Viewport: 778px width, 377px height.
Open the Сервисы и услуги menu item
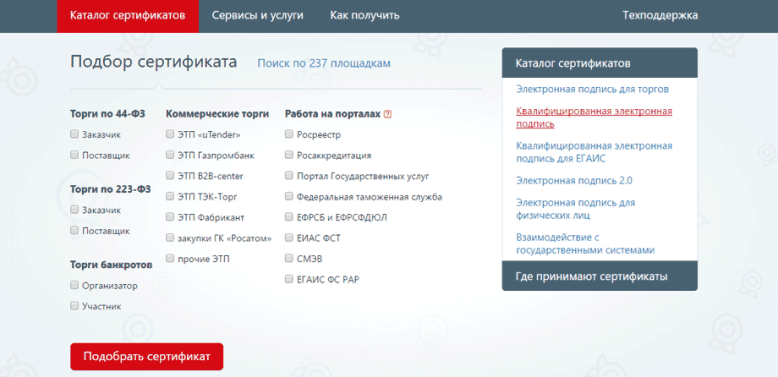[x=258, y=15]
